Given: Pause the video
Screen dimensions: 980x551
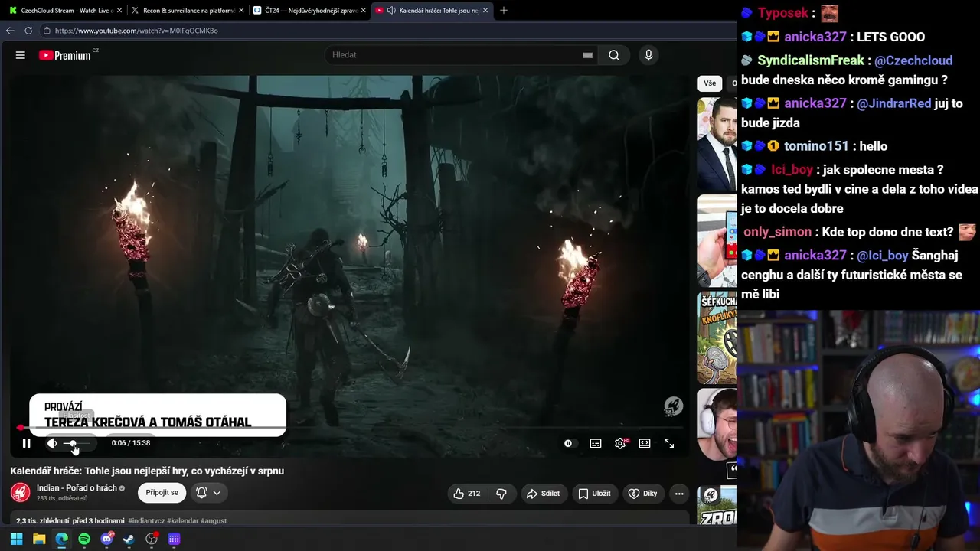Looking at the screenshot, I should [27, 443].
